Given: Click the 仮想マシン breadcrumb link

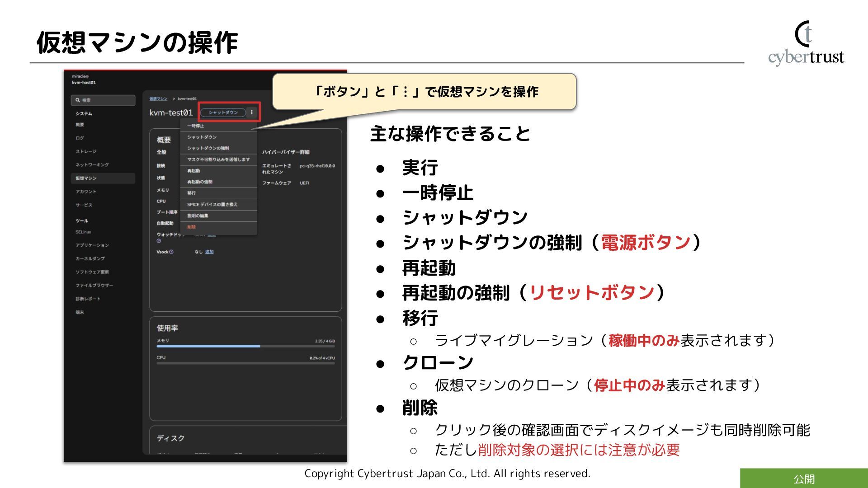Looking at the screenshot, I should point(158,99).
